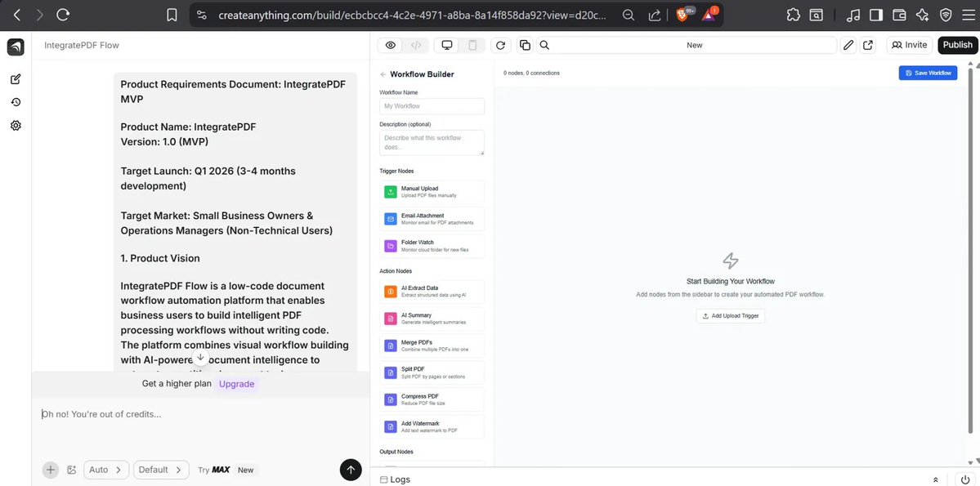This screenshot has height=486, width=980.
Task: Select the Merge PDFs action node
Action: click(x=433, y=344)
